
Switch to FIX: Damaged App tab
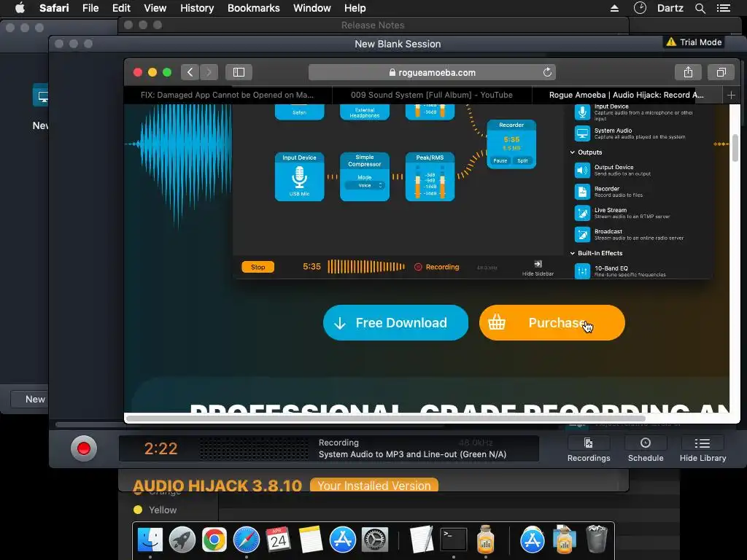click(x=228, y=95)
